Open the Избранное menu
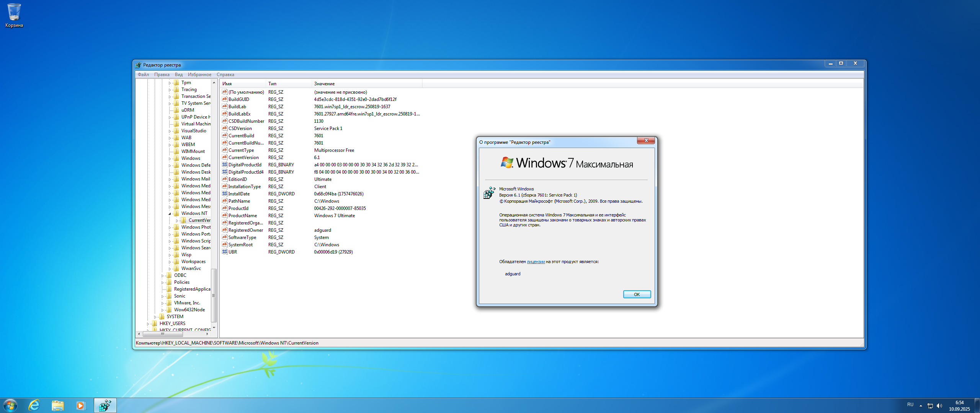This screenshot has width=980, height=413. [199, 75]
